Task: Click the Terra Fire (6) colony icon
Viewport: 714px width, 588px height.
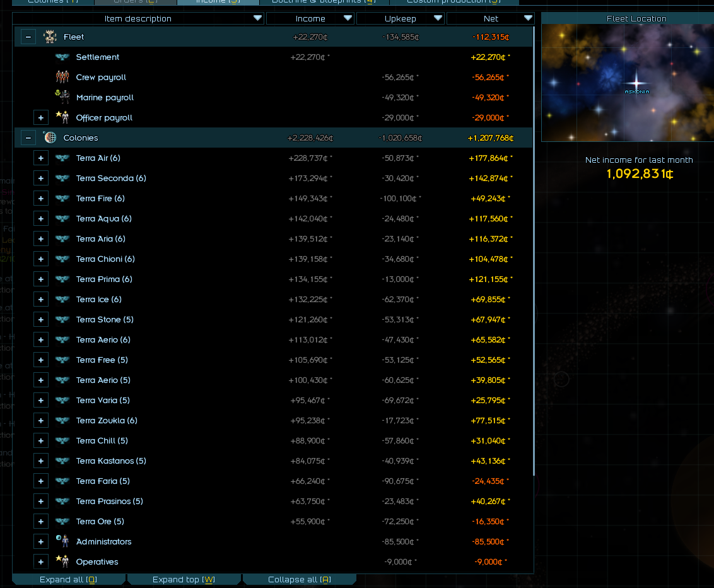Action: [62, 198]
